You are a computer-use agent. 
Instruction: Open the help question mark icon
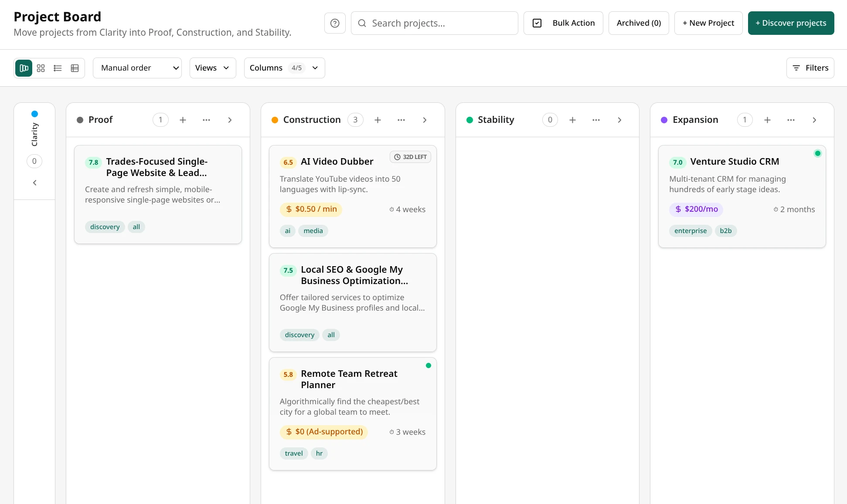pos(334,23)
